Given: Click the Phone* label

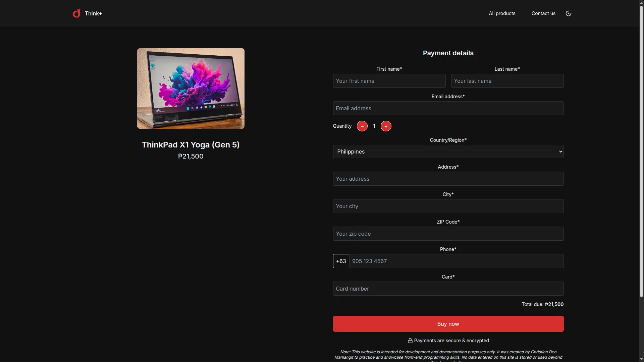Looking at the screenshot, I should tap(448, 249).
